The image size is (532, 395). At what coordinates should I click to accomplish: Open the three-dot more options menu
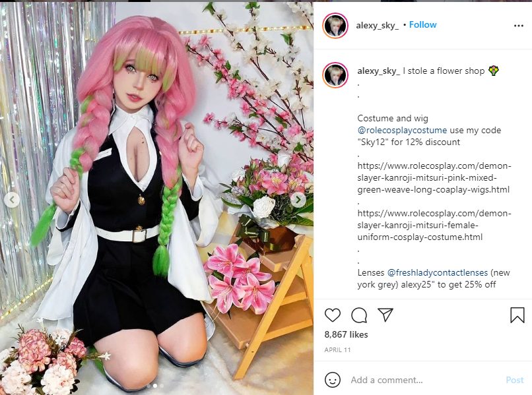click(x=518, y=26)
